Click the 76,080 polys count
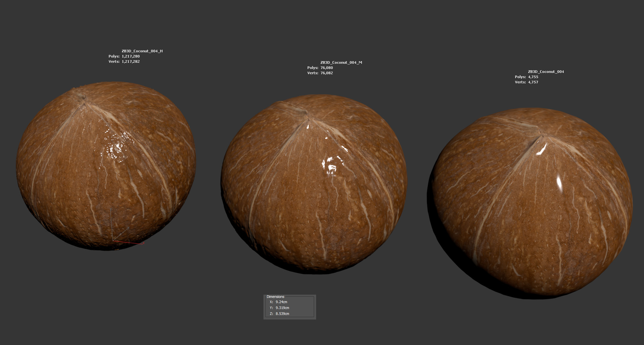 coord(327,68)
